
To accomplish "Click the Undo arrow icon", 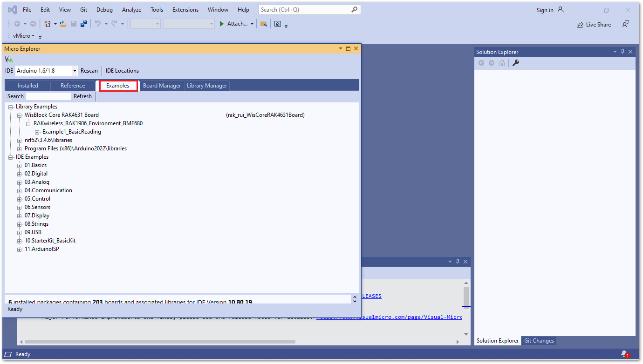I will click(98, 24).
